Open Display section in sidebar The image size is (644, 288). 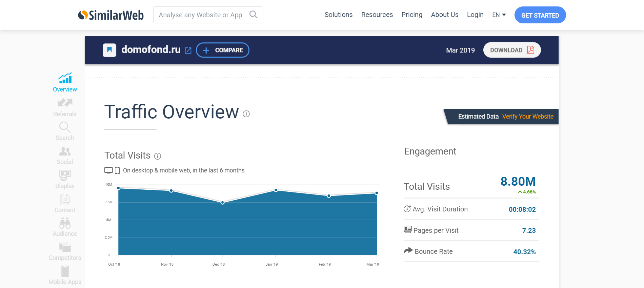click(x=65, y=176)
